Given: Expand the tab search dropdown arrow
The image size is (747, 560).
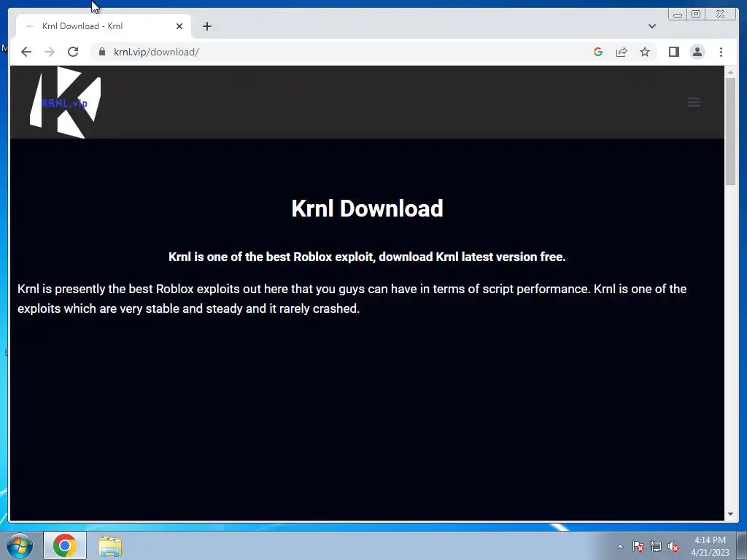Looking at the screenshot, I should pos(651,26).
